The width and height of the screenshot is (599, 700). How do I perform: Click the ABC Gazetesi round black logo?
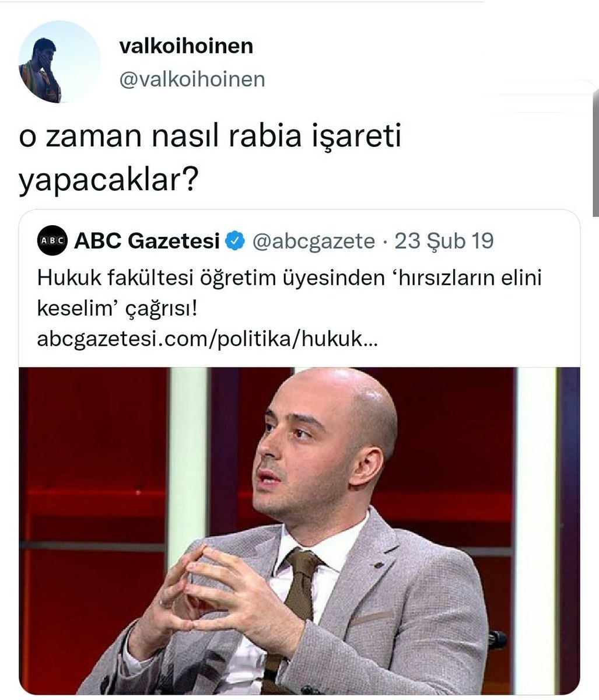pos(52,241)
